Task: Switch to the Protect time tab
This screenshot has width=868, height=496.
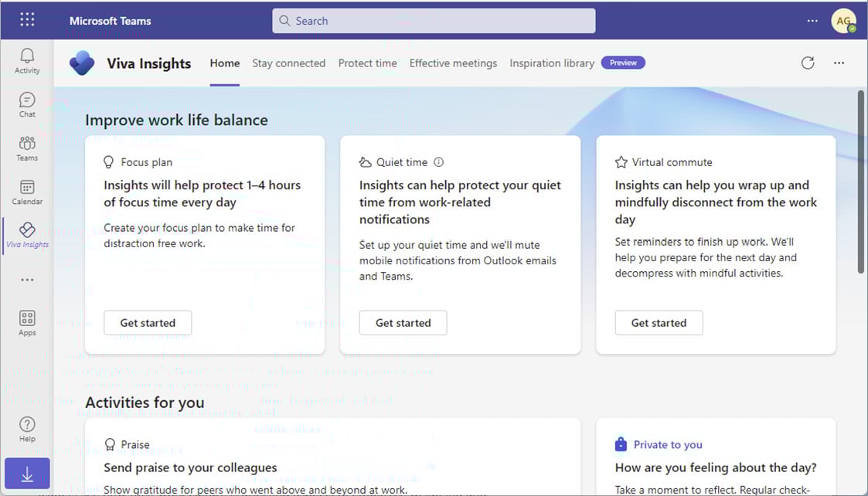Action: 368,63
